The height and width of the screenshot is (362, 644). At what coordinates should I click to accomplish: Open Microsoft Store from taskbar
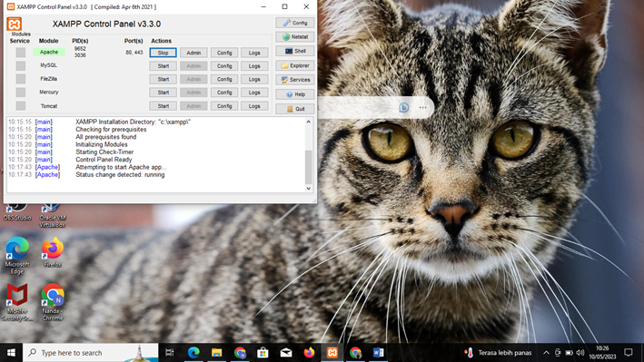(x=263, y=353)
